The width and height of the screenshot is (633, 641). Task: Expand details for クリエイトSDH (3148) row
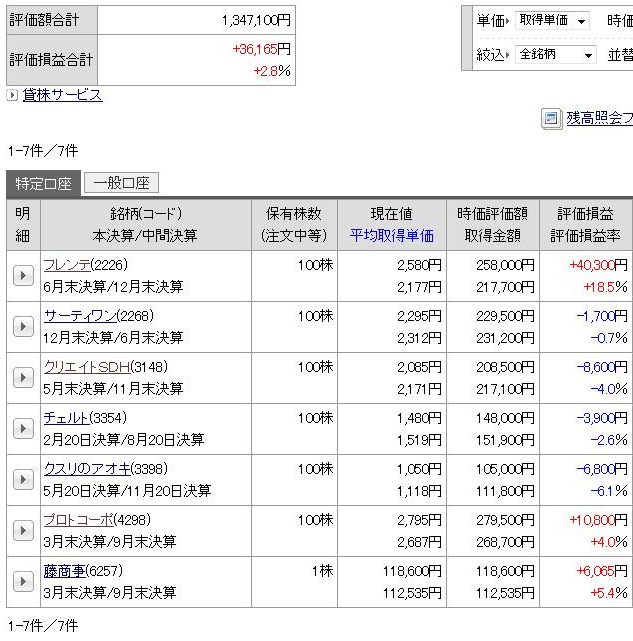point(23,378)
